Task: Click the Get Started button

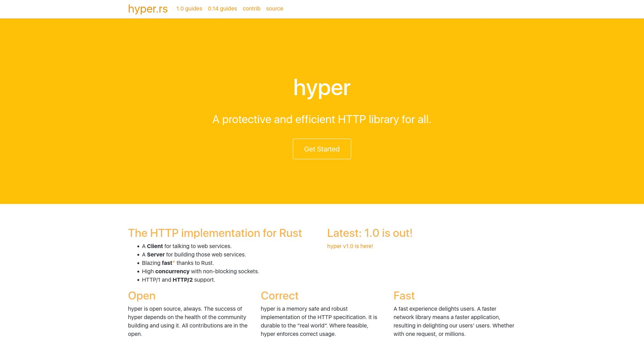Action: 321,149
